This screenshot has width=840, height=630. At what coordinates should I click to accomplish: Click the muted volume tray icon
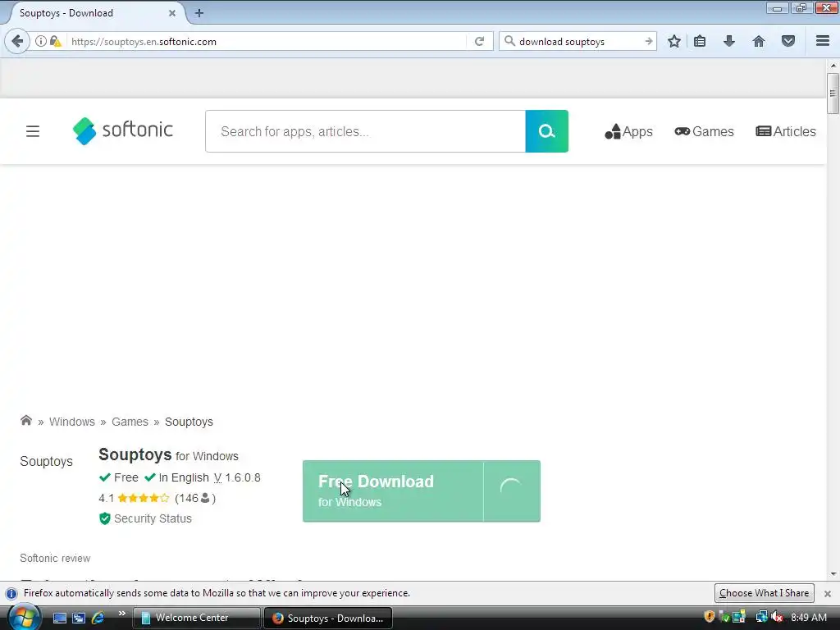(x=777, y=617)
